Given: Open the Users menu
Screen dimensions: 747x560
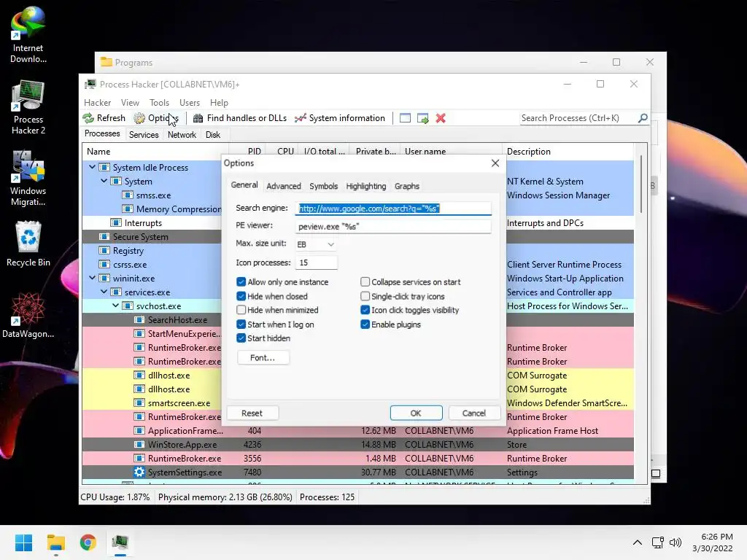Looking at the screenshot, I should click(190, 102).
